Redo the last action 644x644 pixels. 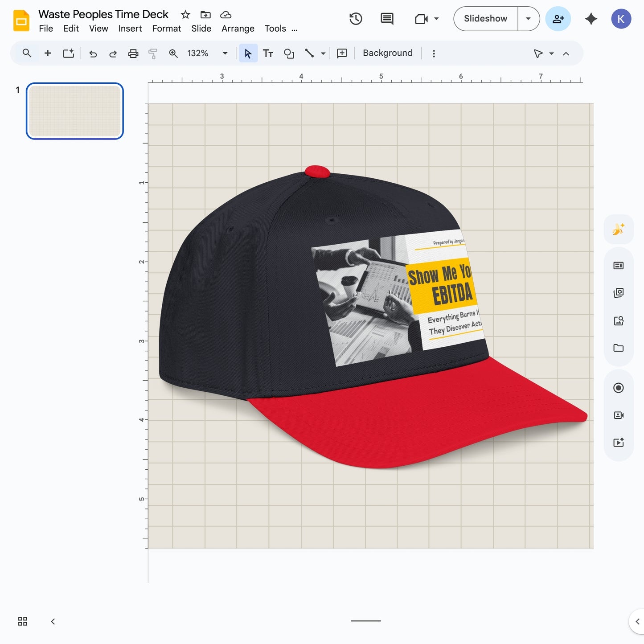click(x=113, y=54)
